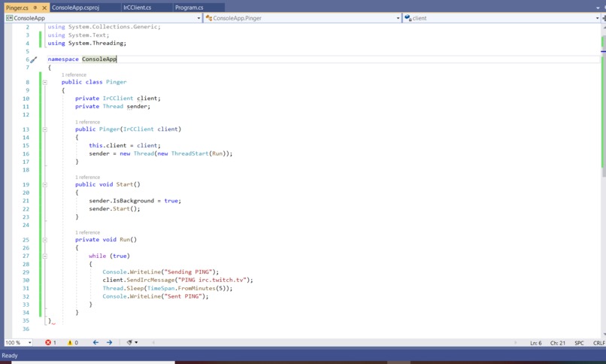Viewport: 606px width, 364px height.
Task: Click 'private Thread sender;' declaration
Action: pos(113,107)
